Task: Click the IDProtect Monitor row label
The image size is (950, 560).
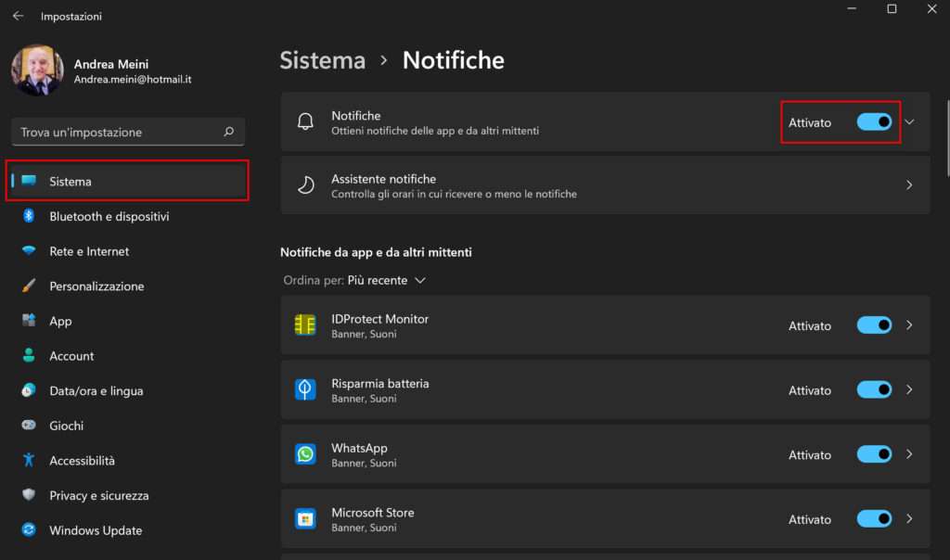Action: point(379,319)
